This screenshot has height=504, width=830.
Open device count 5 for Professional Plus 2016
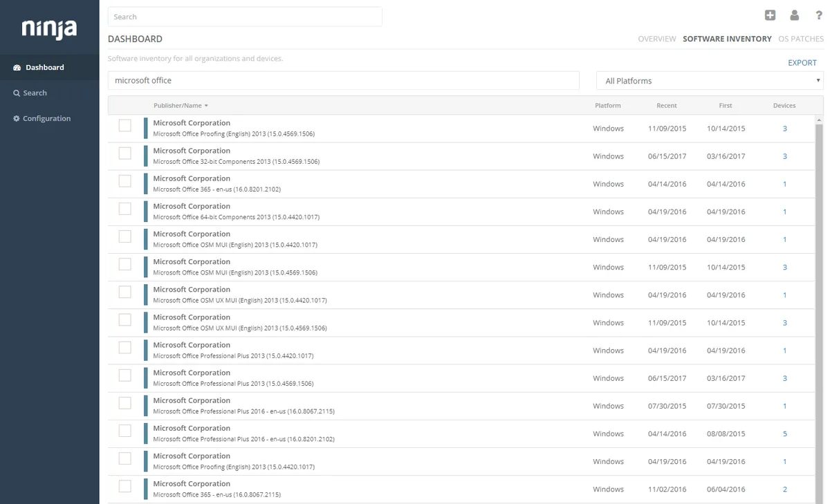click(x=784, y=434)
